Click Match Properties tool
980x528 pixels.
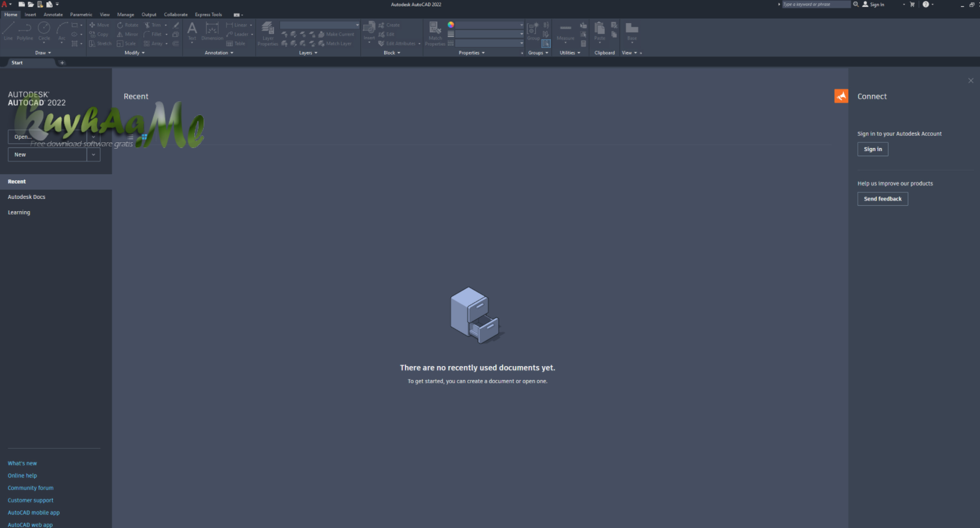click(435, 34)
